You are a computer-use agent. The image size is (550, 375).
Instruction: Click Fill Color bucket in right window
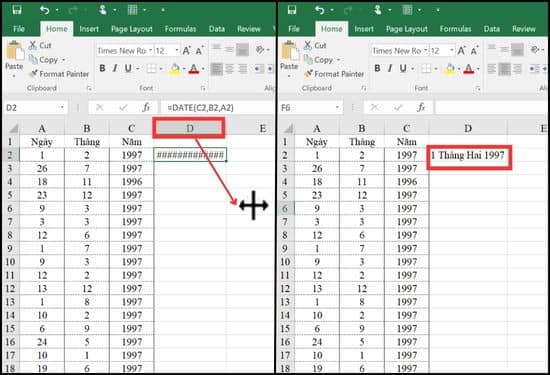(x=450, y=68)
